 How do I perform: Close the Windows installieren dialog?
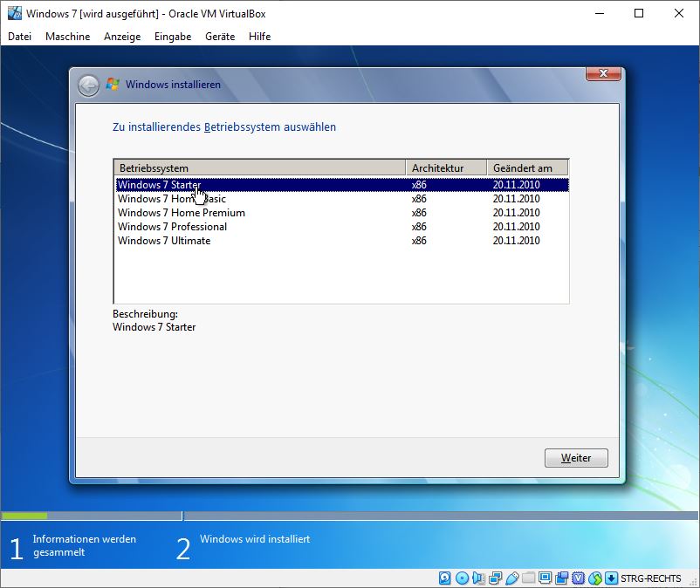click(x=603, y=73)
